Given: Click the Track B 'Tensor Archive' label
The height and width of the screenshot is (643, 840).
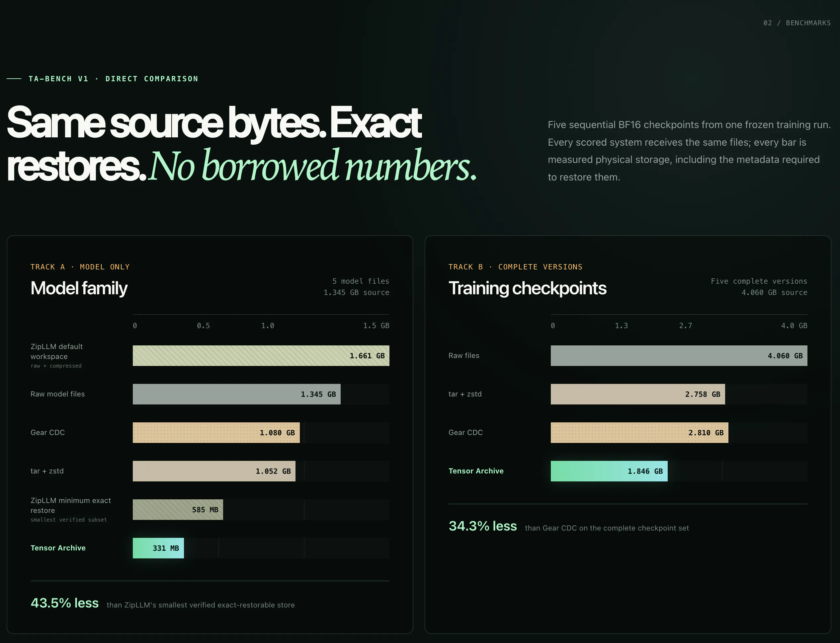Looking at the screenshot, I should [476, 471].
